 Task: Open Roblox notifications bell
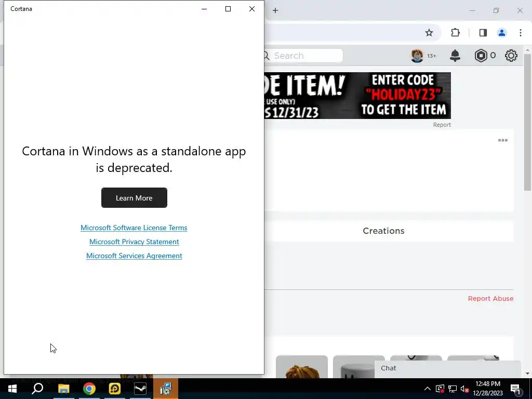click(455, 56)
